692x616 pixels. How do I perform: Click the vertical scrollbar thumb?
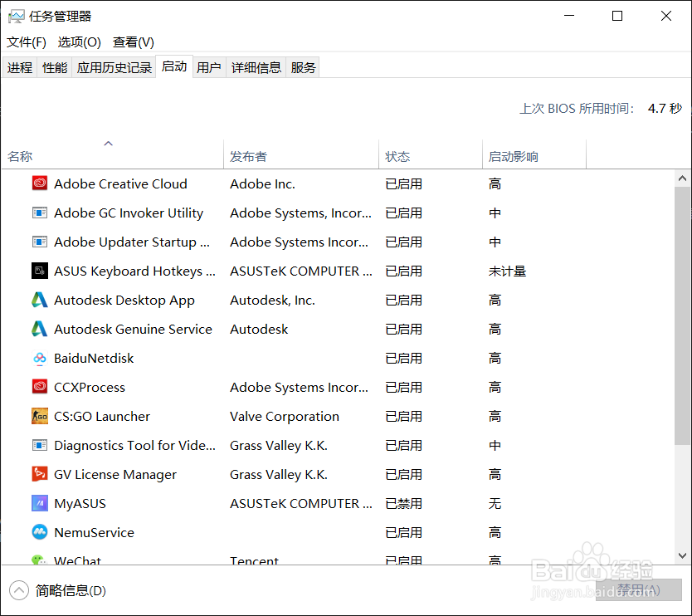click(x=682, y=315)
